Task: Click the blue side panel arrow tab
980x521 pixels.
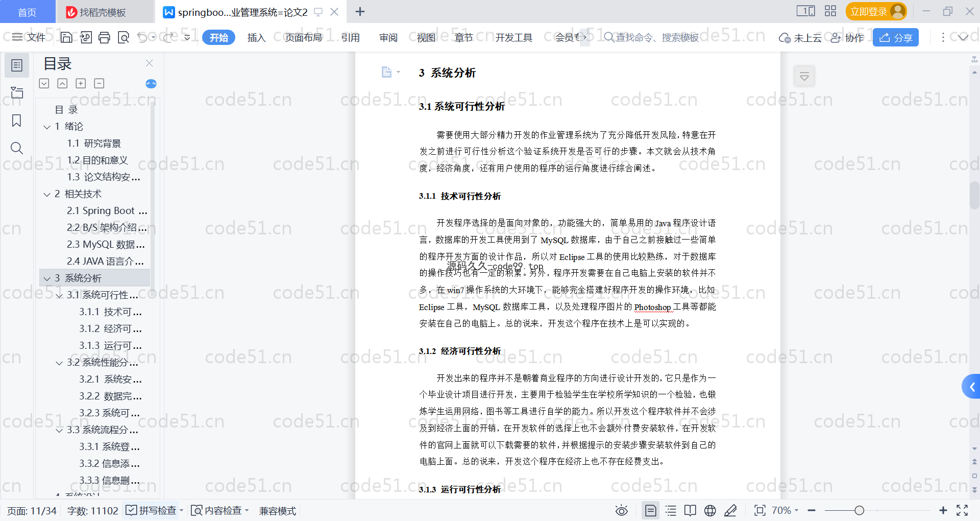Action: (x=971, y=387)
